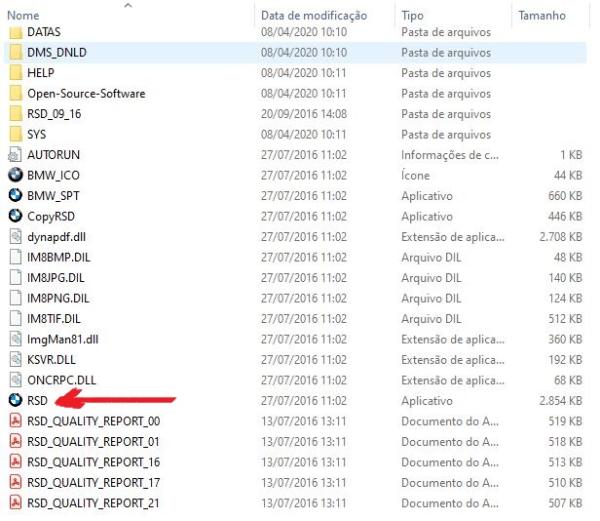Click the RSD_QUALITY_REPORT_00 PDF icon
600x521 pixels.
[x=15, y=421]
